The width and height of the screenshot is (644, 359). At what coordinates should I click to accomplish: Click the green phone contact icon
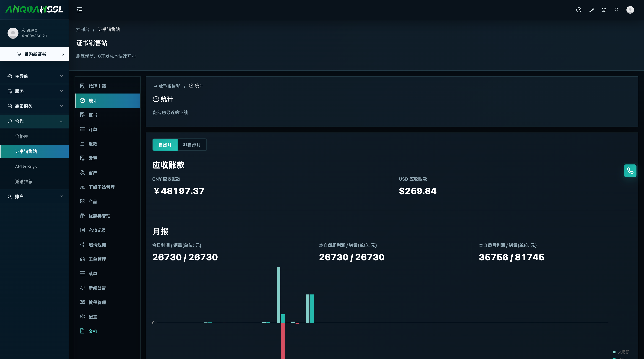pyautogui.click(x=630, y=171)
